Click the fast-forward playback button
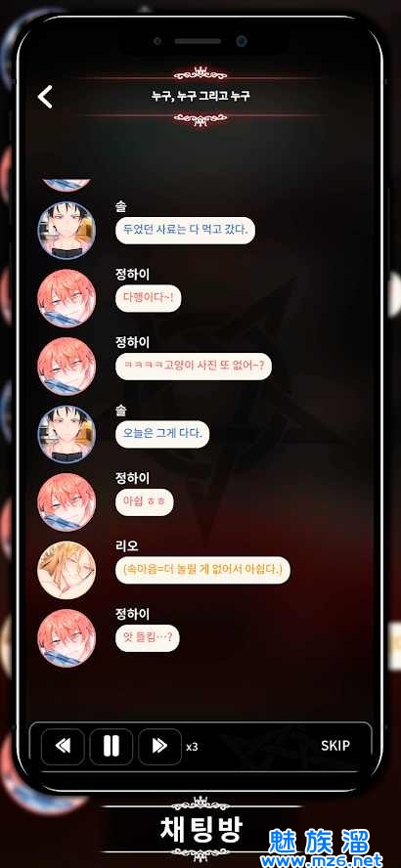Image resolution: width=401 pixels, height=868 pixels. pos(159,746)
